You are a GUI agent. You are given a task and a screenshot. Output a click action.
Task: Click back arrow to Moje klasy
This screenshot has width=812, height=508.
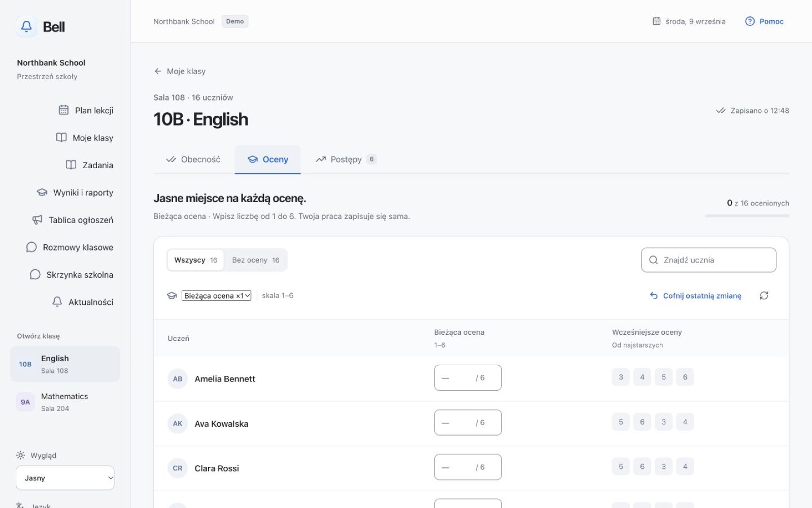tap(158, 71)
